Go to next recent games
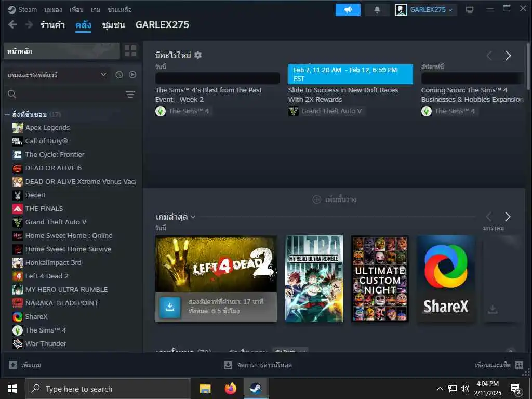This screenshot has height=399, width=532. [508, 217]
